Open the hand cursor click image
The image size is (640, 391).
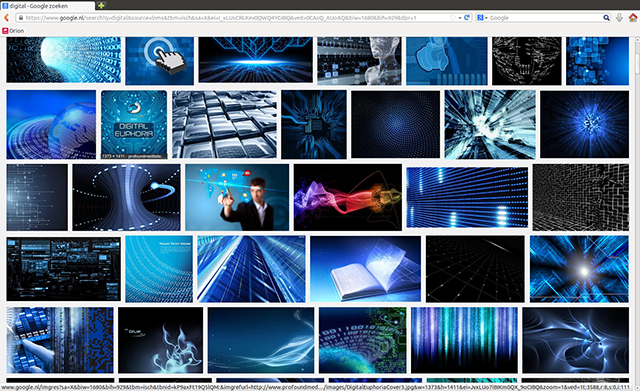tap(160, 61)
